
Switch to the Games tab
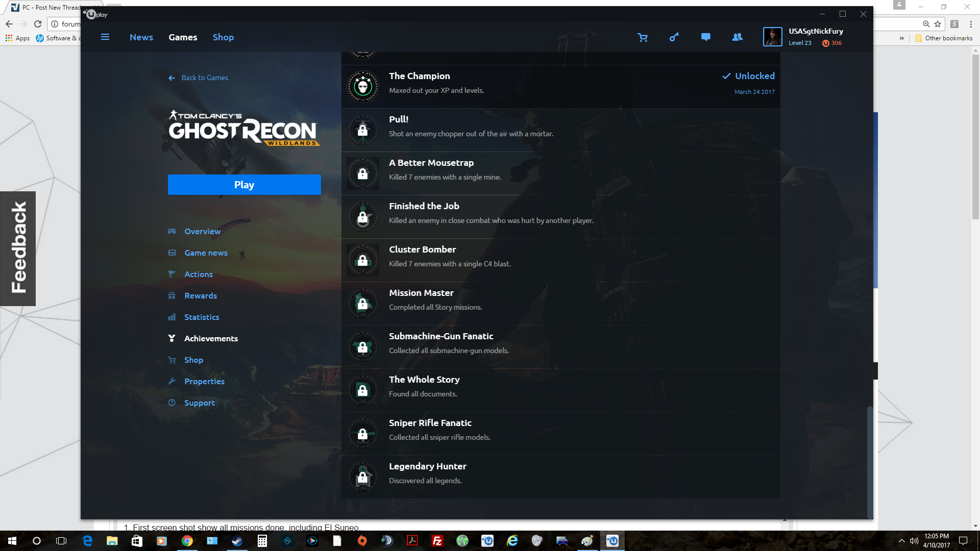pyautogui.click(x=183, y=37)
